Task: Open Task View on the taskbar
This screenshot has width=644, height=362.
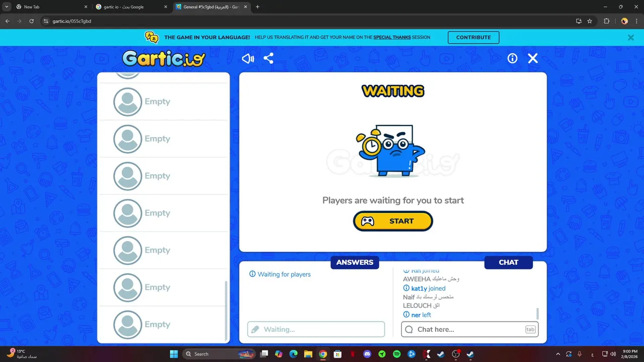Action: [264, 354]
